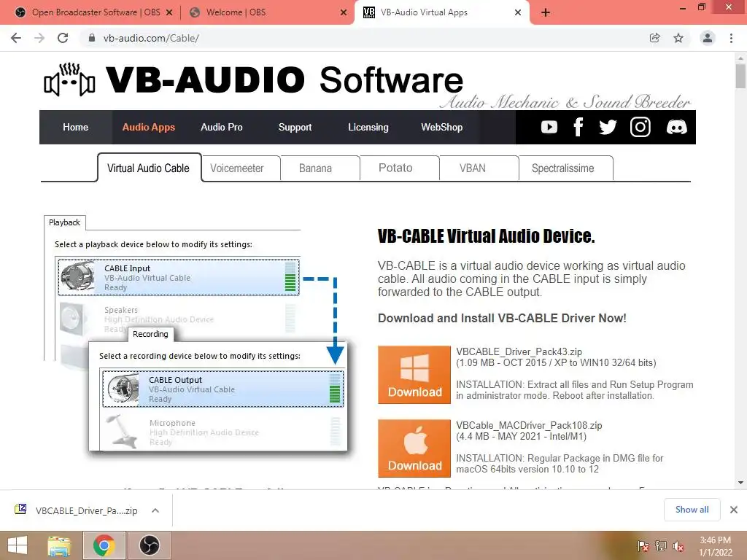Open the Action Center flag tray icon
Screen dimensions: 747x560
[643, 546]
